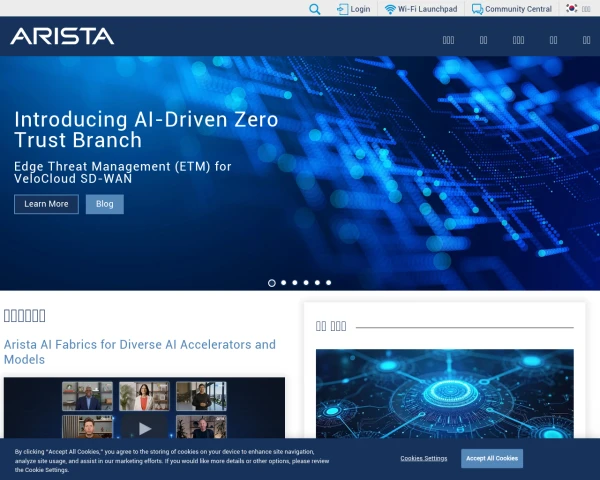Click the Community Central chat icon
Screen dimensions: 600x480
[477, 9]
